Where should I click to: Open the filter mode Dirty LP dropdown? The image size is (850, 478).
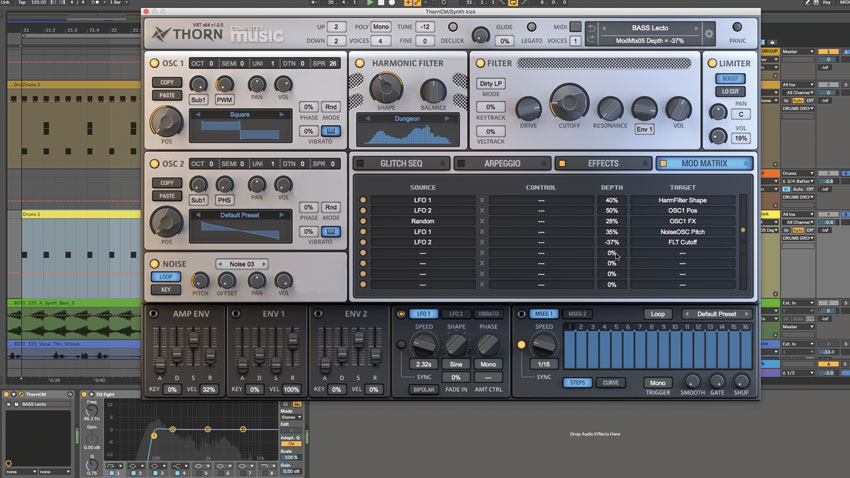point(491,83)
